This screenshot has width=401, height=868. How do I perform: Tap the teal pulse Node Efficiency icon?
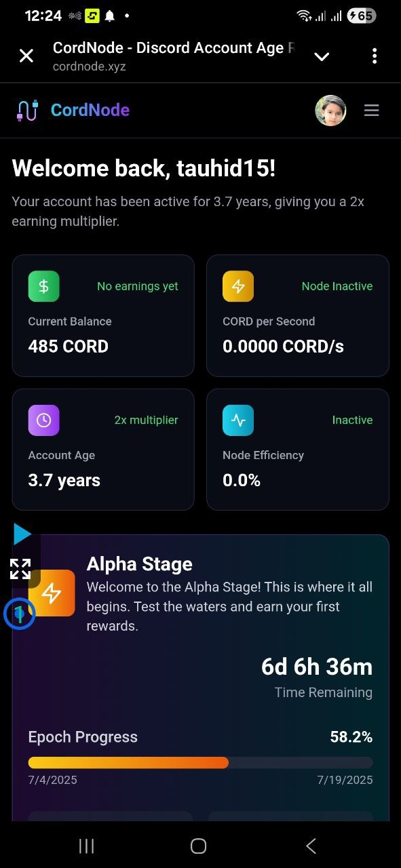tap(238, 420)
